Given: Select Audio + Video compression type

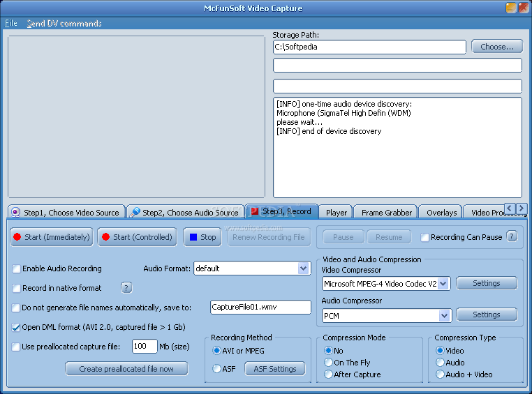Looking at the screenshot, I should tap(440, 374).
